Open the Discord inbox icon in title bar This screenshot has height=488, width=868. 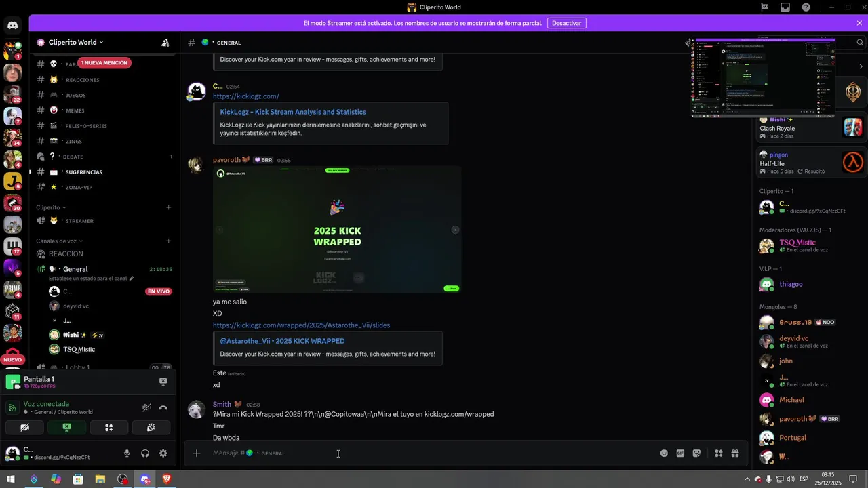click(785, 7)
